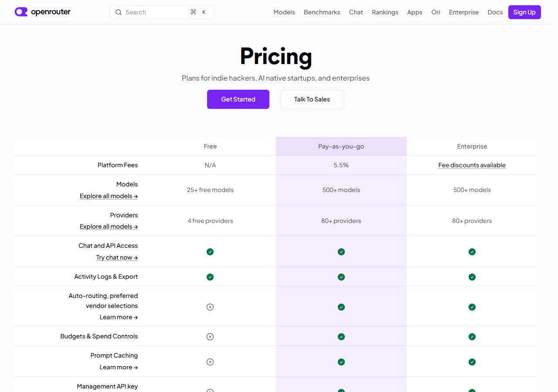This screenshot has height=392, width=558.
Task: Open Models in the top navigation
Action: 284,12
